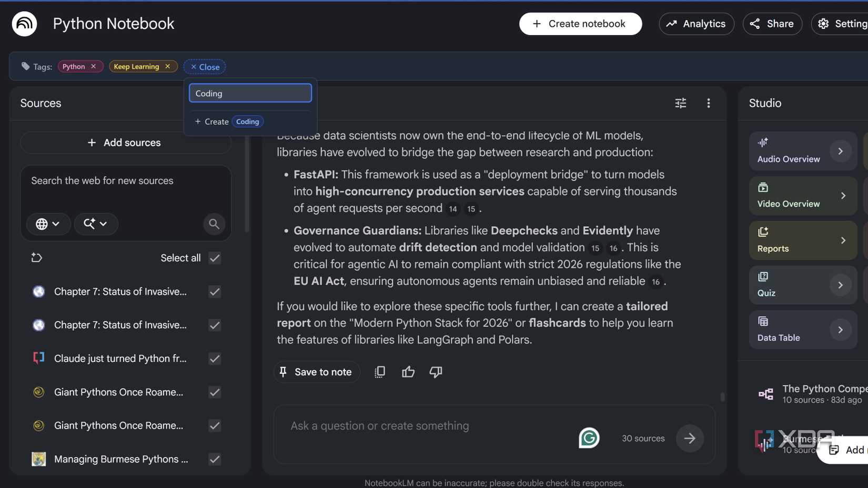Expand Data Table options chevron
The width and height of the screenshot is (868, 488).
click(x=841, y=330)
